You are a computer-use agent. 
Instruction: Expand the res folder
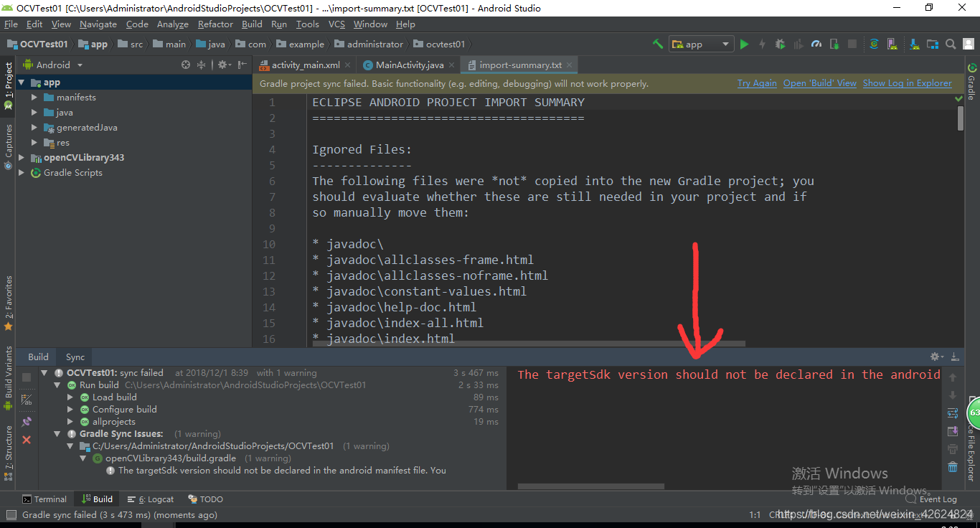point(34,142)
